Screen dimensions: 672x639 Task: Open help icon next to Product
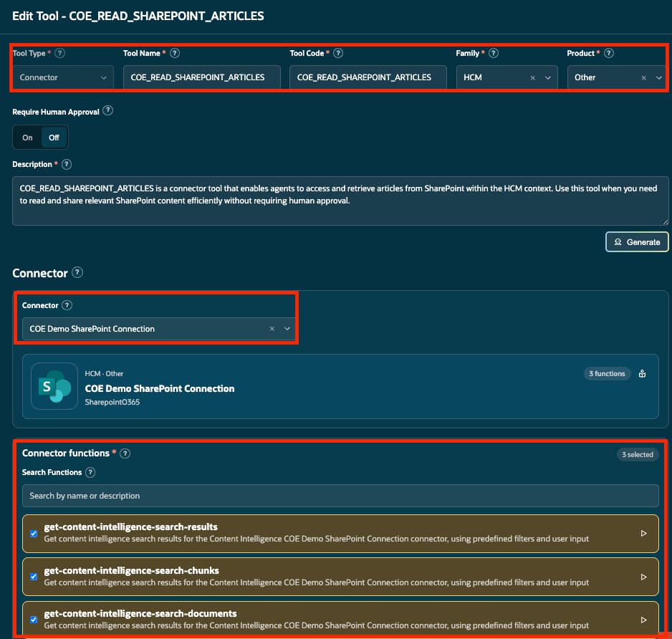point(608,53)
